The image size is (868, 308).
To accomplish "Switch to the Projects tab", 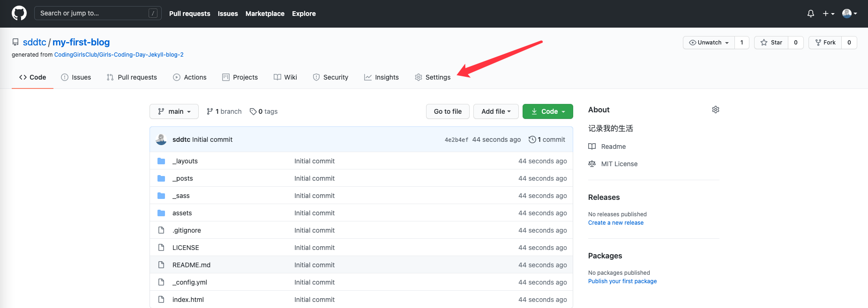I will (240, 77).
